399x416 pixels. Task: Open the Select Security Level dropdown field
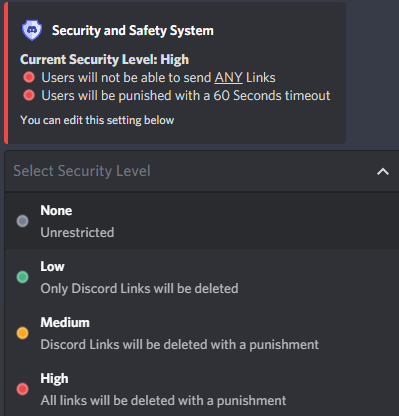pos(202,171)
